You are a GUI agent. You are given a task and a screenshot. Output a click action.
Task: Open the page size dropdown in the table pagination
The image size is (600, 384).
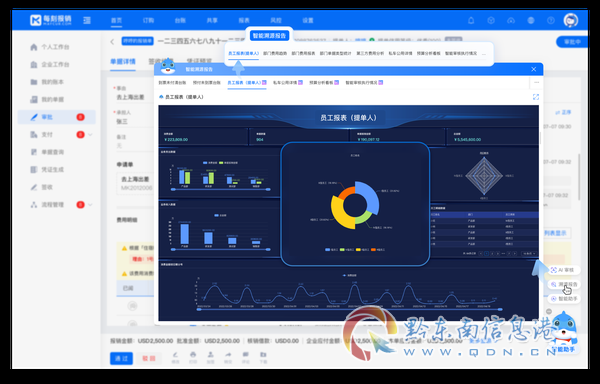pyautogui.click(x=529, y=254)
